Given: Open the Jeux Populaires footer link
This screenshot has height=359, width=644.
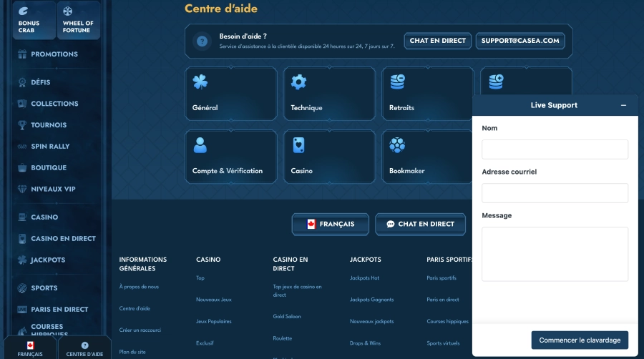Looking at the screenshot, I should [x=213, y=321].
